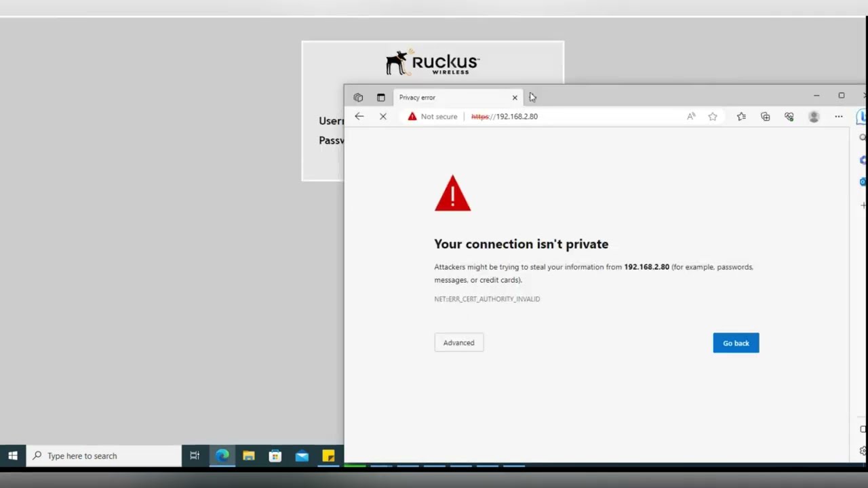868x488 pixels.
Task: Open sidebar settings gear icon
Action: 863,451
